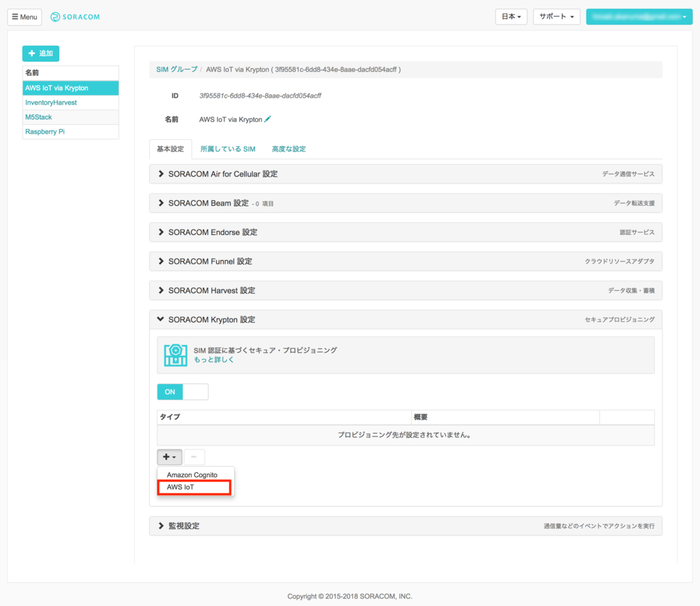Click the SIM グループ breadcrumb link
The image size is (700, 606).
point(177,70)
